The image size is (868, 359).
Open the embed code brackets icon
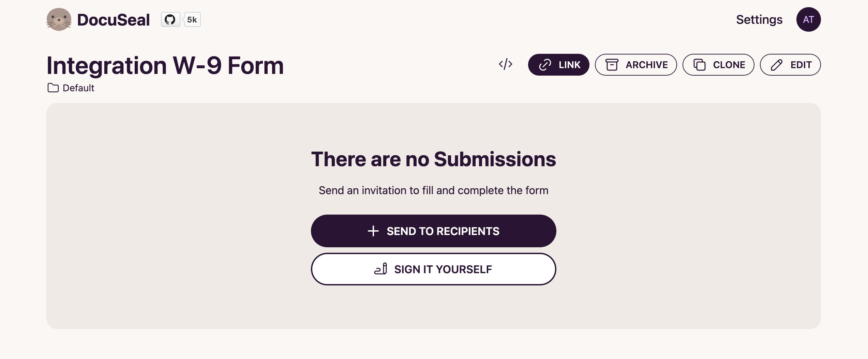(505, 64)
